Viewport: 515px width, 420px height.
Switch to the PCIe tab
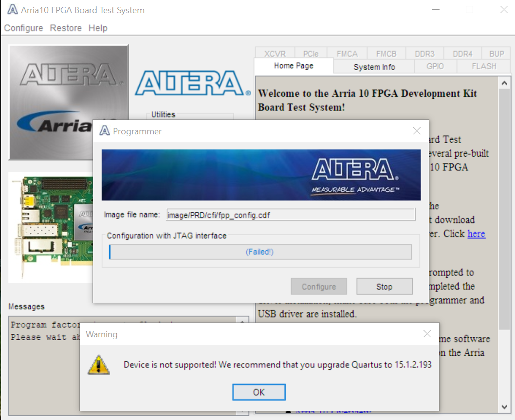click(x=311, y=54)
